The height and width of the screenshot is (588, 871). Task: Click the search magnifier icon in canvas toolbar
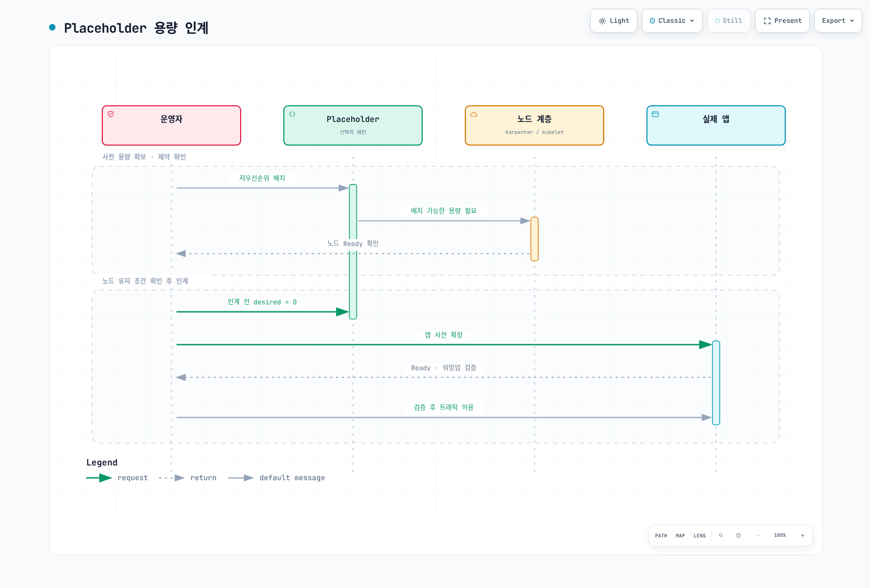pyautogui.click(x=721, y=536)
